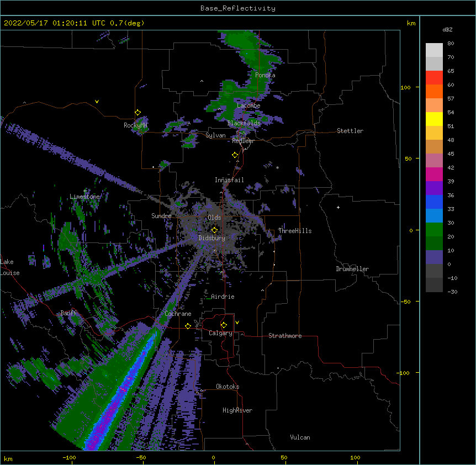Click the white-gray 70-80 dBZ swatch
This screenshot has height=465, width=476.
434,50
